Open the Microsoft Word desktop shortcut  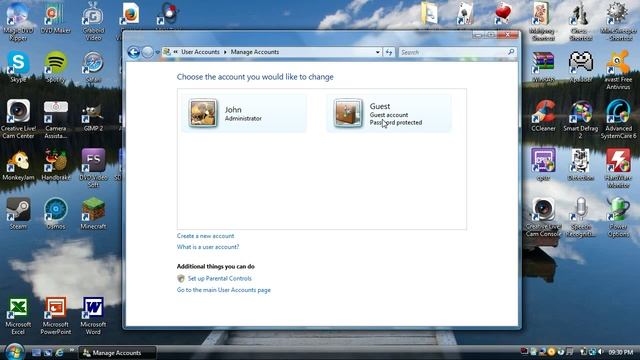(93, 316)
